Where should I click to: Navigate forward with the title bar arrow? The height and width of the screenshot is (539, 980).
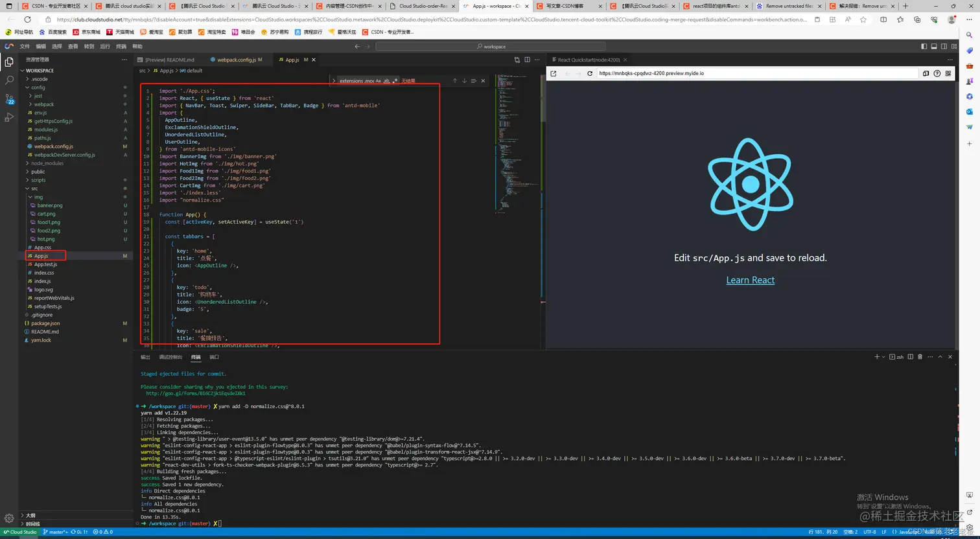(x=367, y=46)
